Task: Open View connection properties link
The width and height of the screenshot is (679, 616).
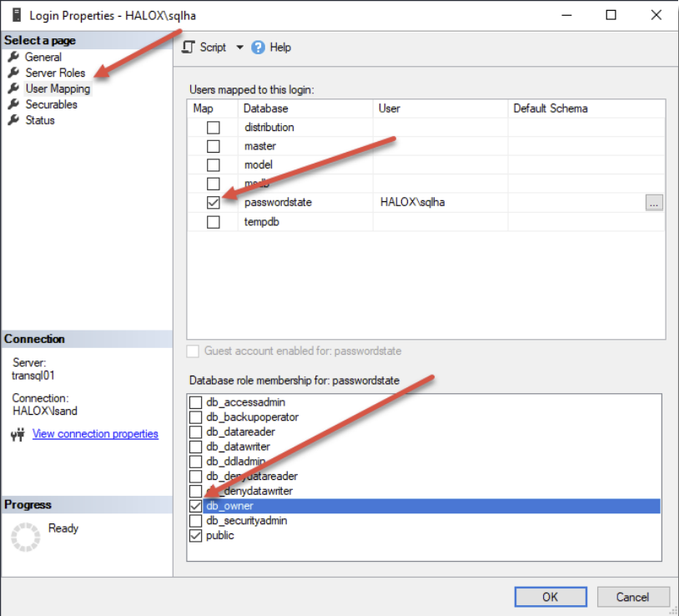Action: click(x=95, y=434)
